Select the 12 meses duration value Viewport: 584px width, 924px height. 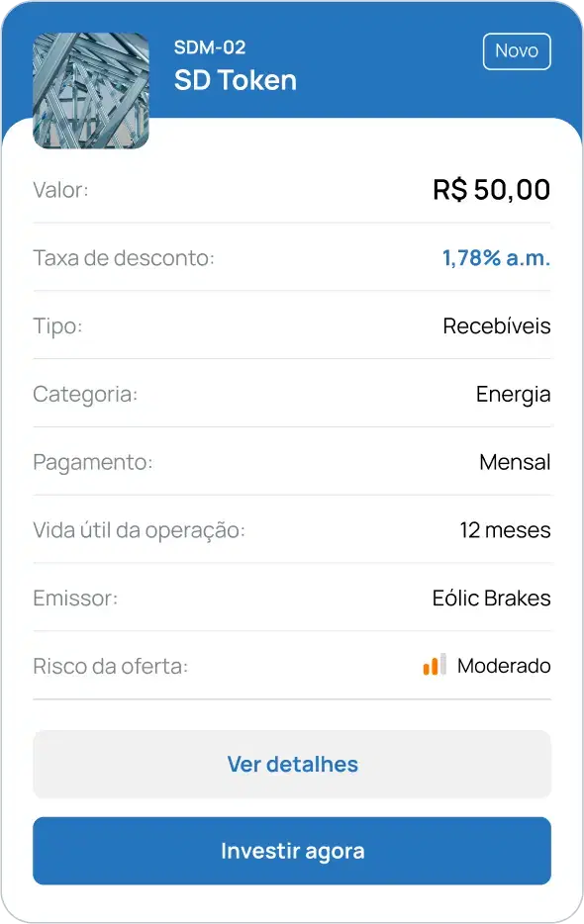pos(505,530)
